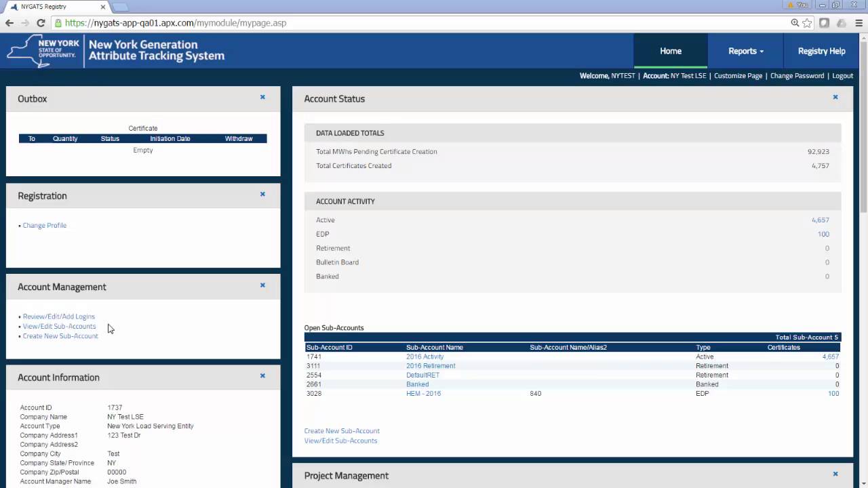This screenshot has width=868, height=488.
Task: Click Review/Edit/Add Logins link
Action: click(x=59, y=317)
